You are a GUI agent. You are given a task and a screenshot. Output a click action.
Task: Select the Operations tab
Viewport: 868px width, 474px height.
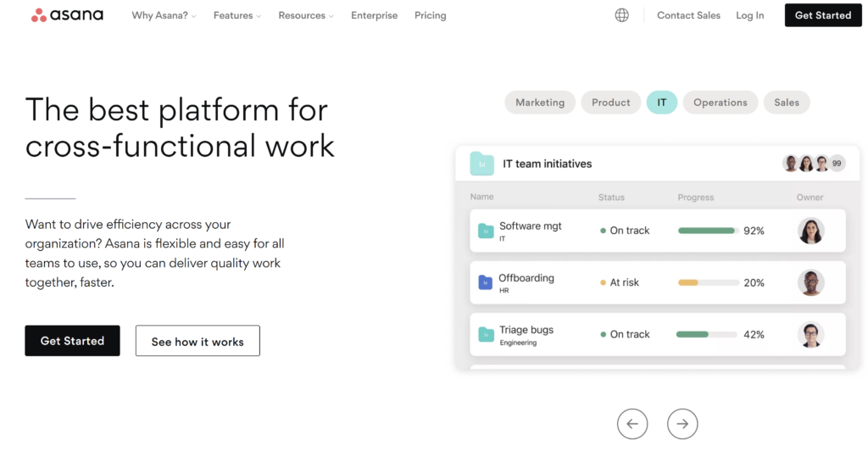click(721, 103)
